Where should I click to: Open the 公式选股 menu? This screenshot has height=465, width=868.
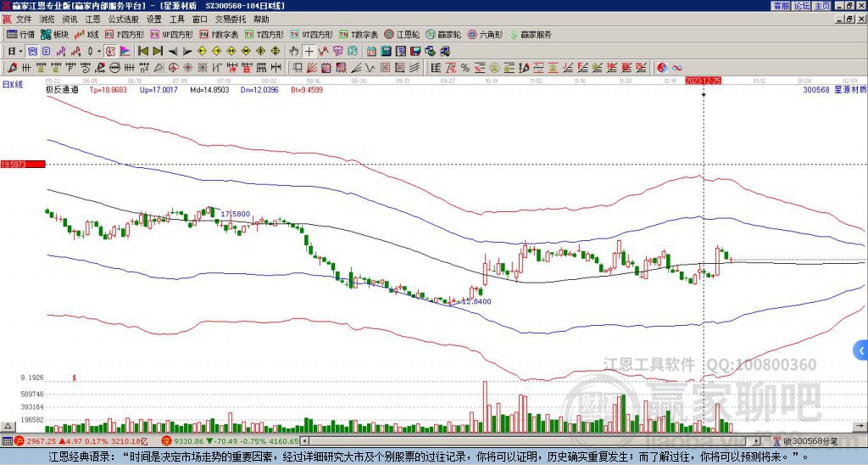[124, 20]
